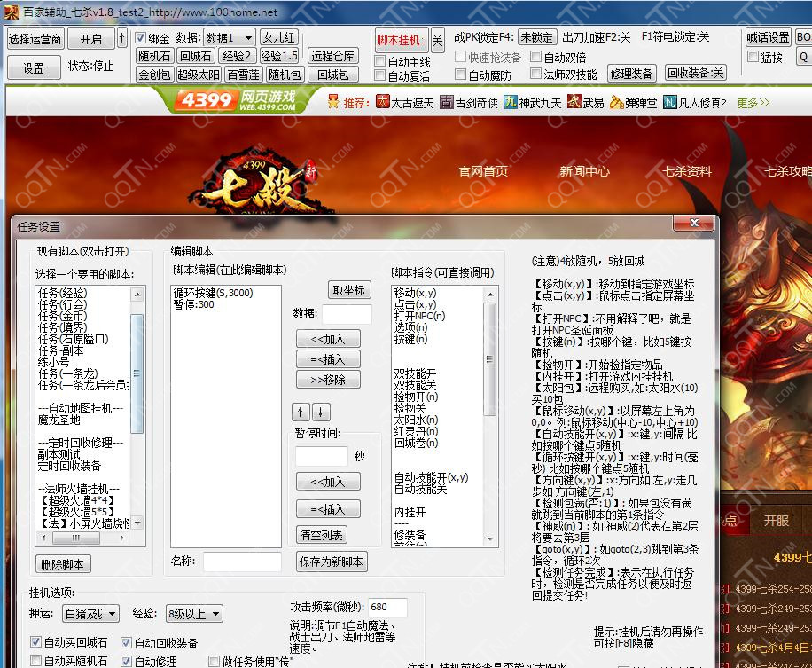Open the 经验 dropdown showing 8级以上
This screenshot has height=668, width=812.
(x=194, y=613)
